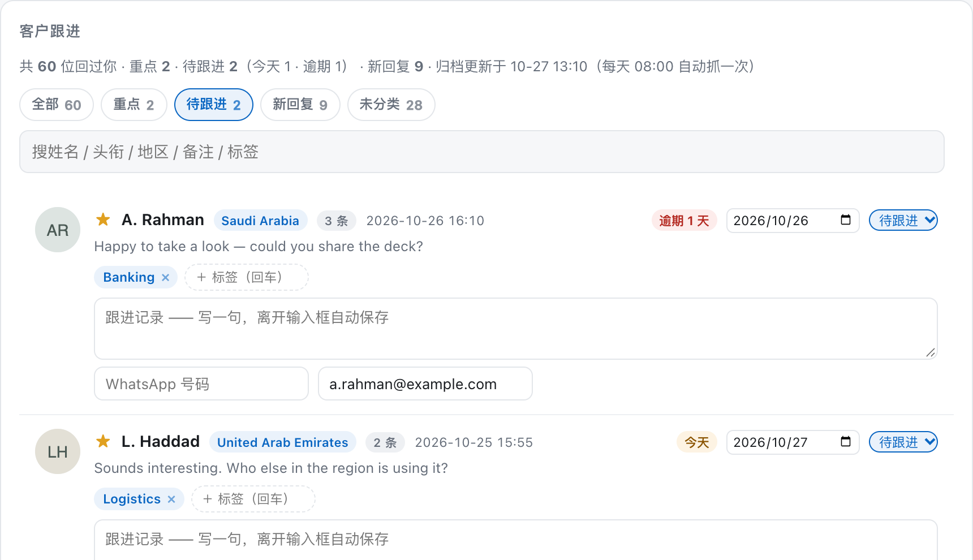The height and width of the screenshot is (560, 973).
Task: Toggle the star on A. Rahman
Action: [x=103, y=219]
